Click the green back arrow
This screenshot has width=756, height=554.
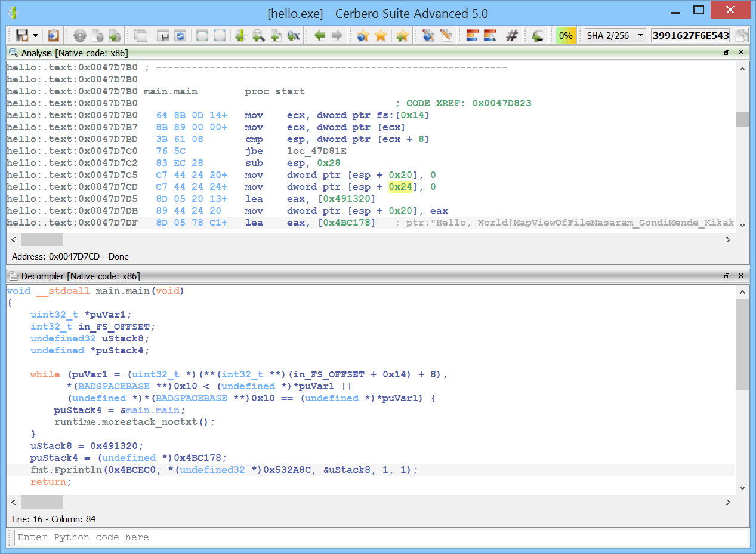320,35
